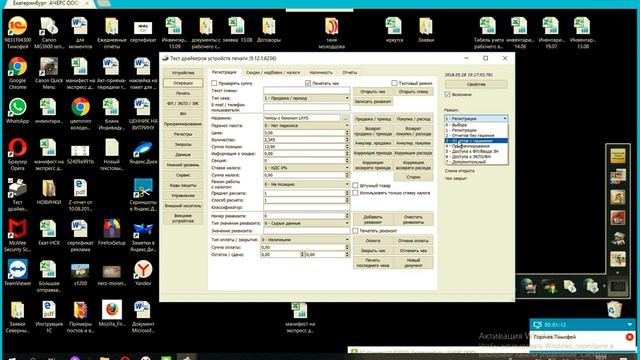Click the Оплата button
This screenshot has height=360, width=640.
(x=373, y=240)
